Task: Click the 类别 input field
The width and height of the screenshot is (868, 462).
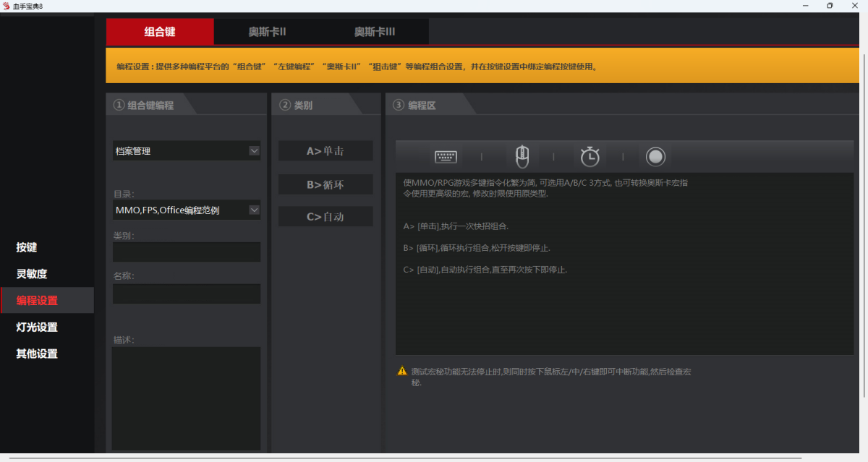Action: coord(187,252)
